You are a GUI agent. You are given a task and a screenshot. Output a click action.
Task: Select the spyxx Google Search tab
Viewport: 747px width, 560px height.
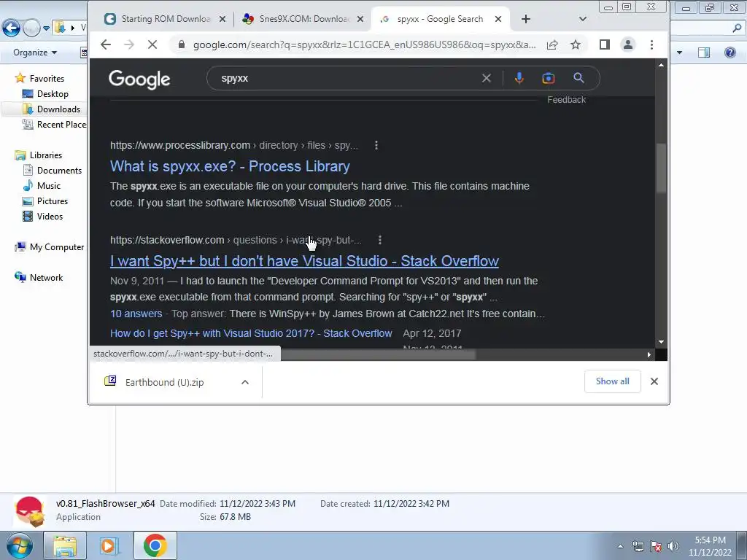440,19
